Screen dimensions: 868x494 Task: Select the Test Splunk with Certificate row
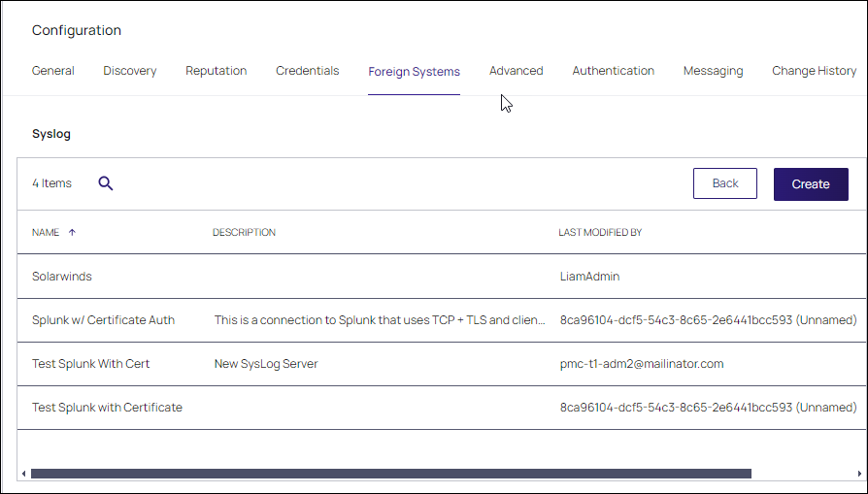click(x=442, y=408)
